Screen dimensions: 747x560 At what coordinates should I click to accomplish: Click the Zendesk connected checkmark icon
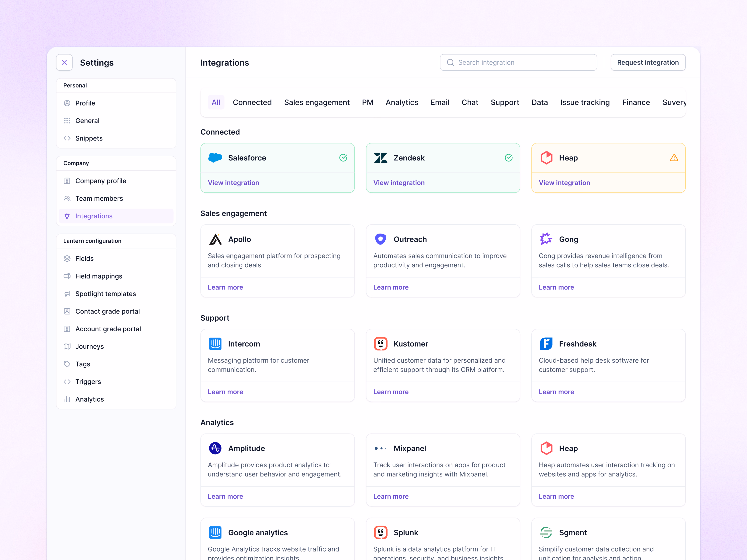point(509,158)
